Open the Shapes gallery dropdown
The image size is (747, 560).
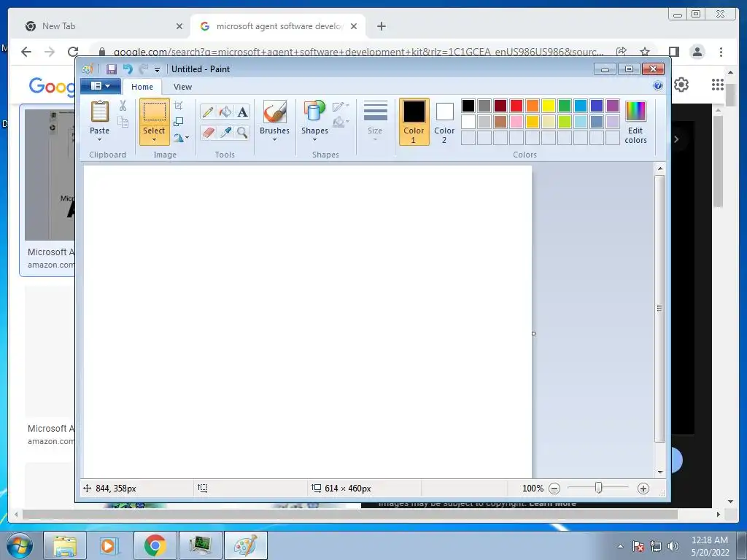314,122
